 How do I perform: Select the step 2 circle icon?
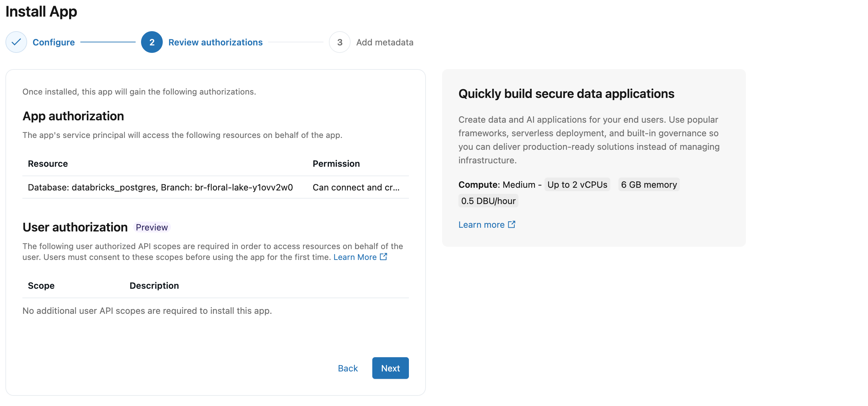tap(152, 42)
